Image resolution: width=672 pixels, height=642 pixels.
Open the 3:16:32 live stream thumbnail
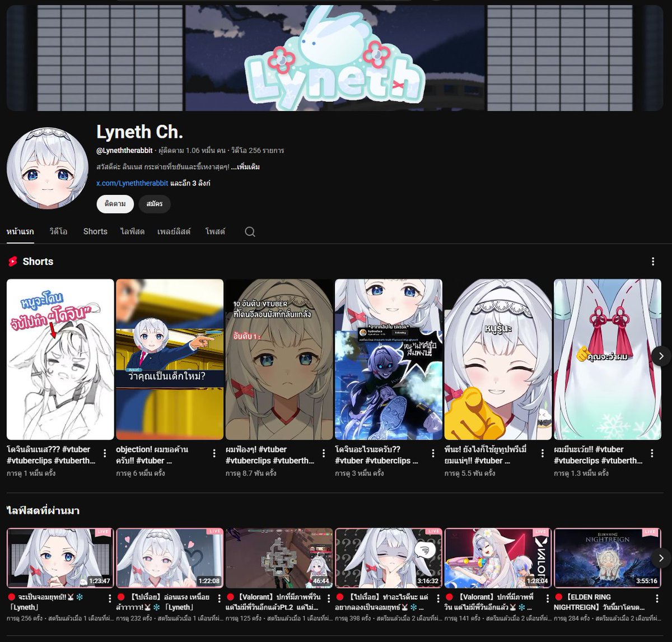pos(389,558)
